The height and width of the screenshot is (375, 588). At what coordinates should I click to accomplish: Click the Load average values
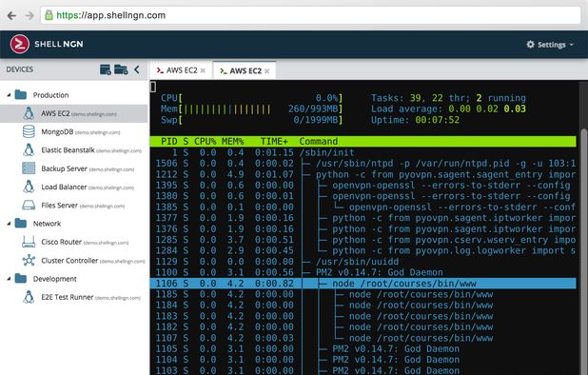coord(487,109)
